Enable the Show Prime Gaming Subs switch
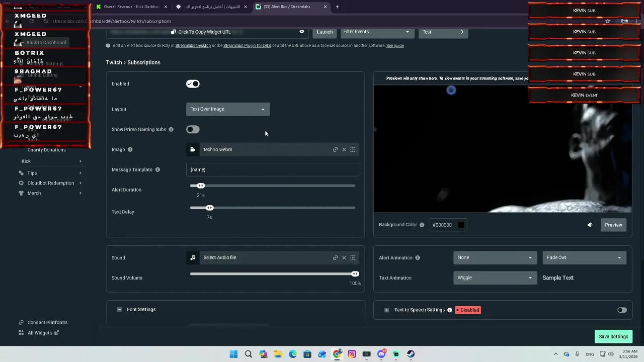The width and height of the screenshot is (644, 362). [193, 129]
